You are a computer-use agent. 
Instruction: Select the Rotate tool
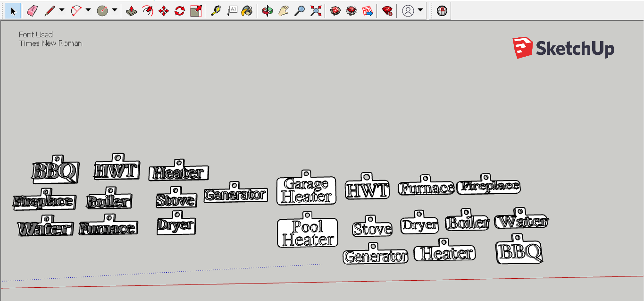(180, 10)
